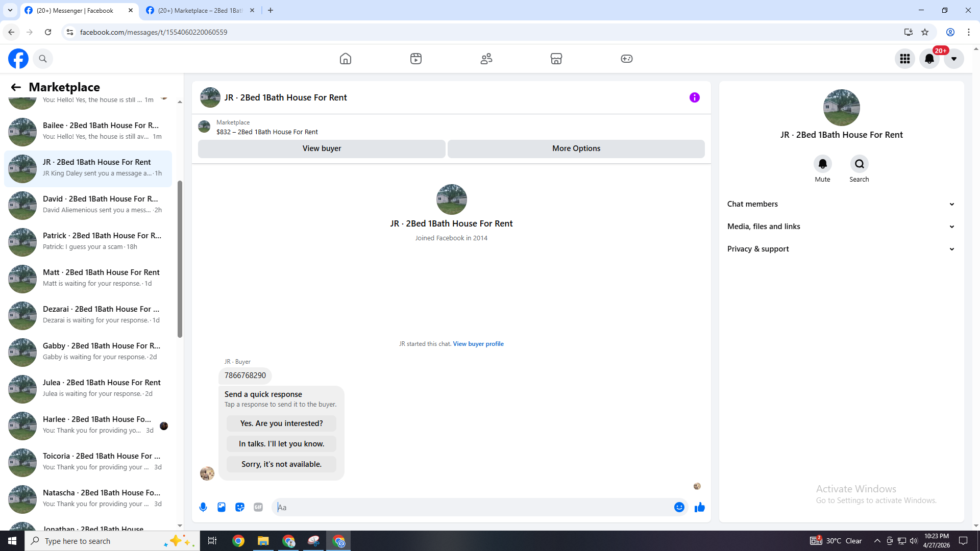Open the View buyer profile link
Image resolution: width=980 pixels, height=551 pixels.
[478, 344]
